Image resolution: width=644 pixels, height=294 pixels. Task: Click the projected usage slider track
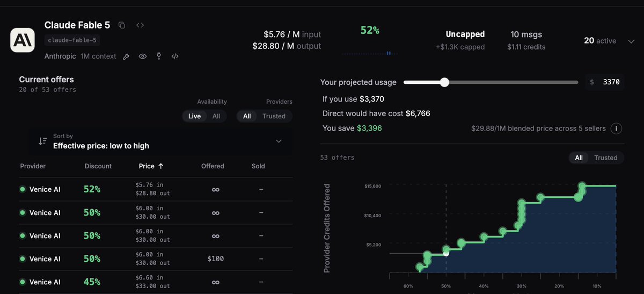click(x=491, y=82)
